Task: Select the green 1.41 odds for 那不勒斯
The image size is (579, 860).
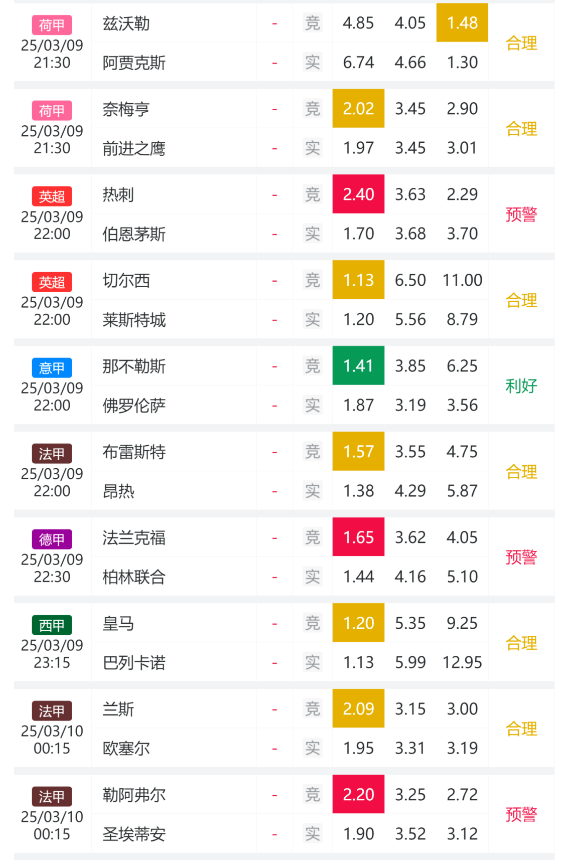Action: click(358, 366)
